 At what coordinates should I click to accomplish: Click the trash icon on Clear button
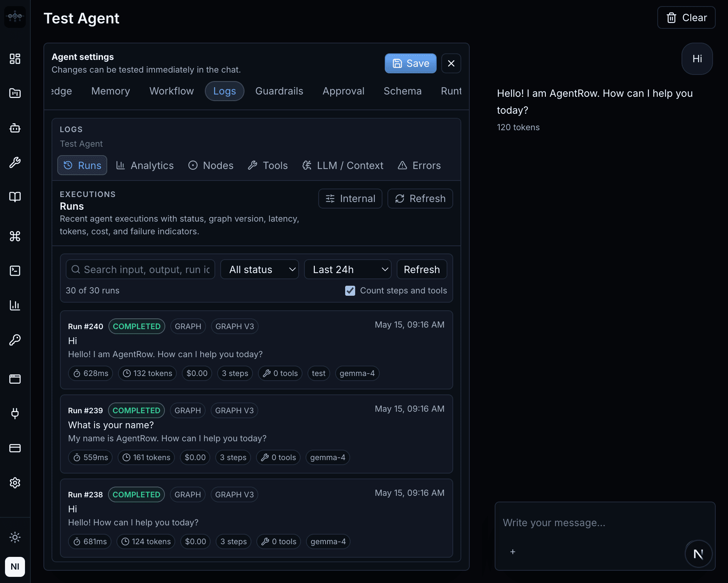671,18
